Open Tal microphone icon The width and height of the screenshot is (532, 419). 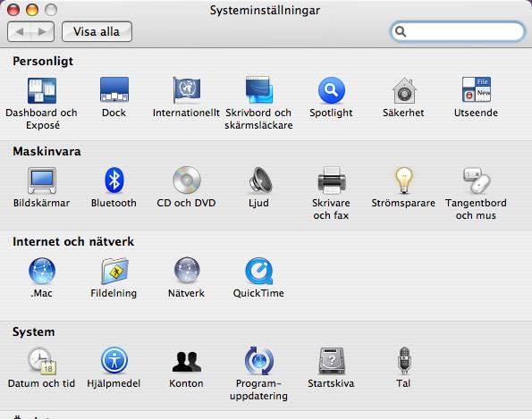404,361
